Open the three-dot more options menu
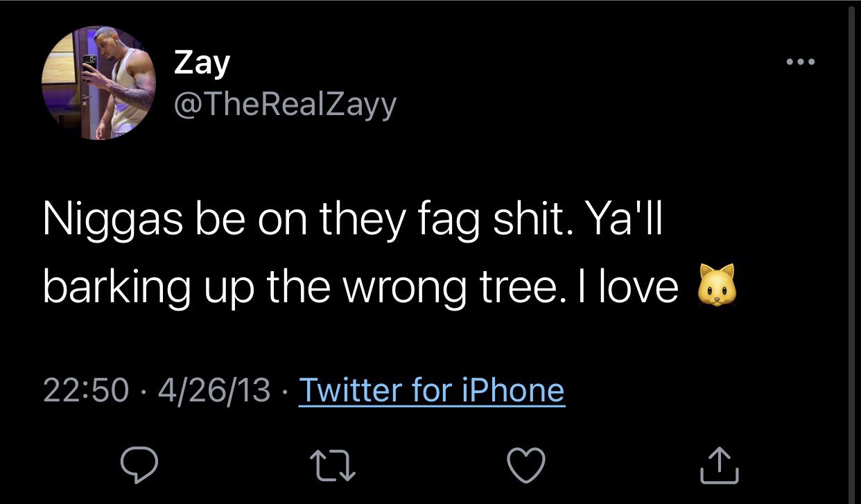 [802, 62]
